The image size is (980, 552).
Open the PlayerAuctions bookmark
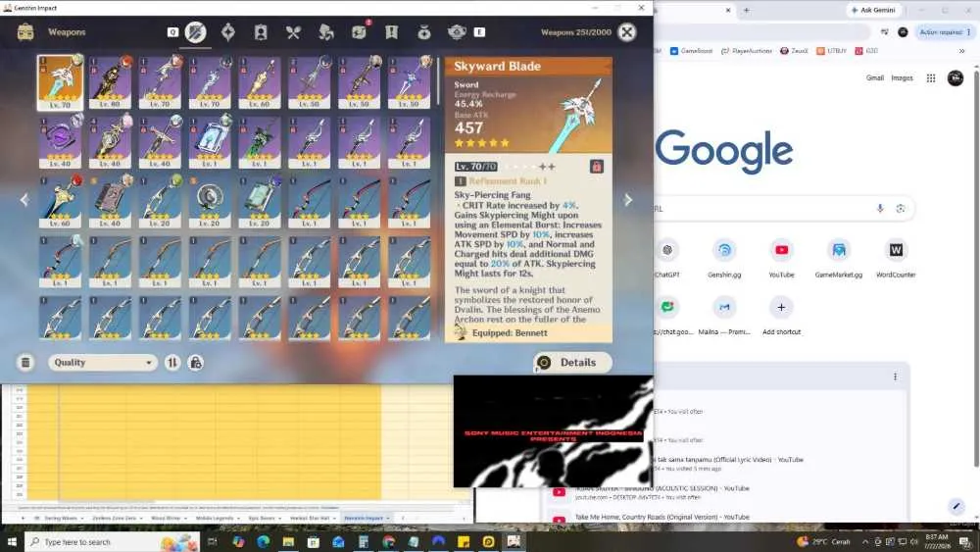(x=746, y=51)
